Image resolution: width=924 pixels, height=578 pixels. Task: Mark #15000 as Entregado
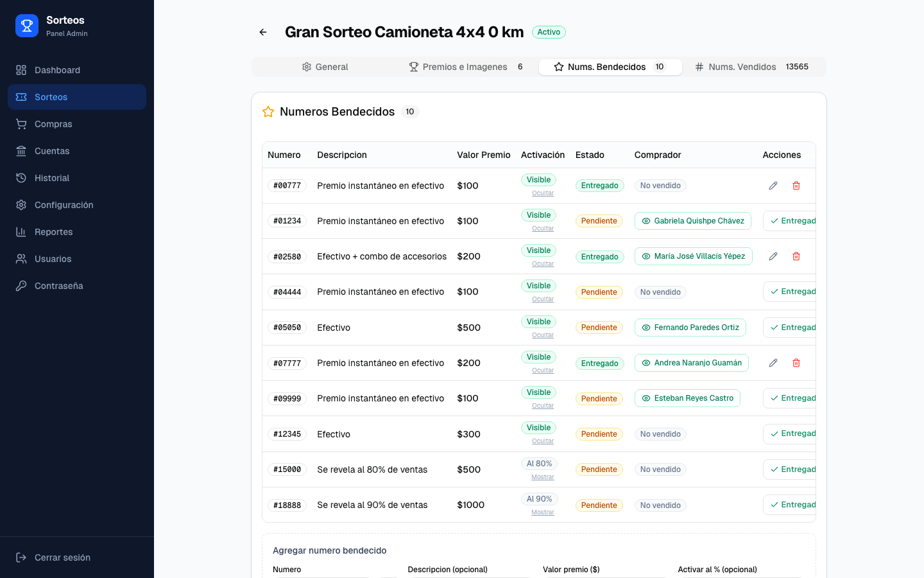[790, 469]
